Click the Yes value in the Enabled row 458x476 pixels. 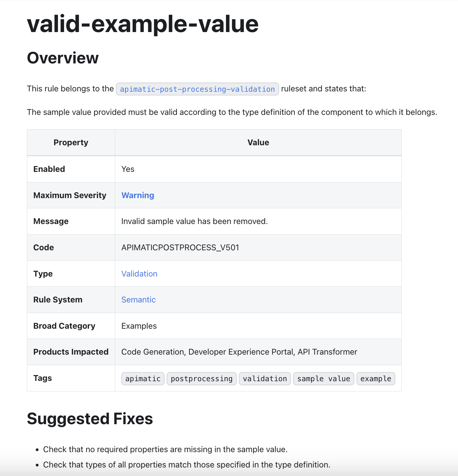coord(128,169)
